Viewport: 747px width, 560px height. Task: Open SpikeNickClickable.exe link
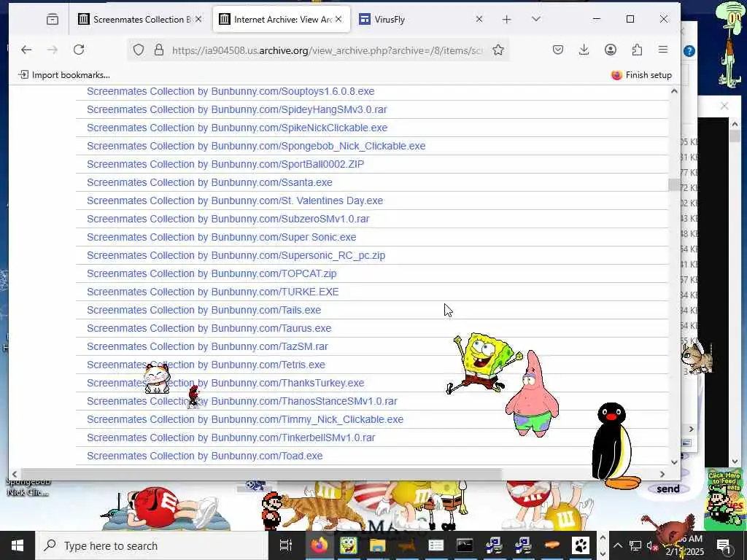[x=237, y=128]
